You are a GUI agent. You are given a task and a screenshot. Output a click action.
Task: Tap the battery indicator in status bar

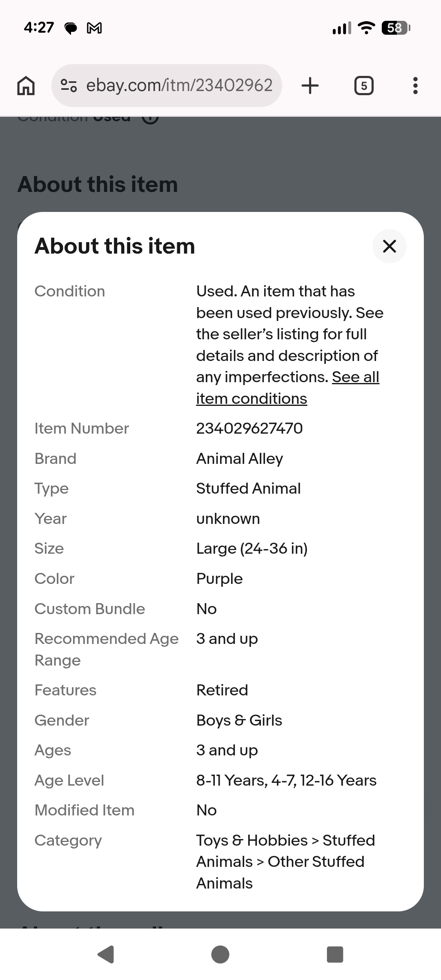(395, 28)
